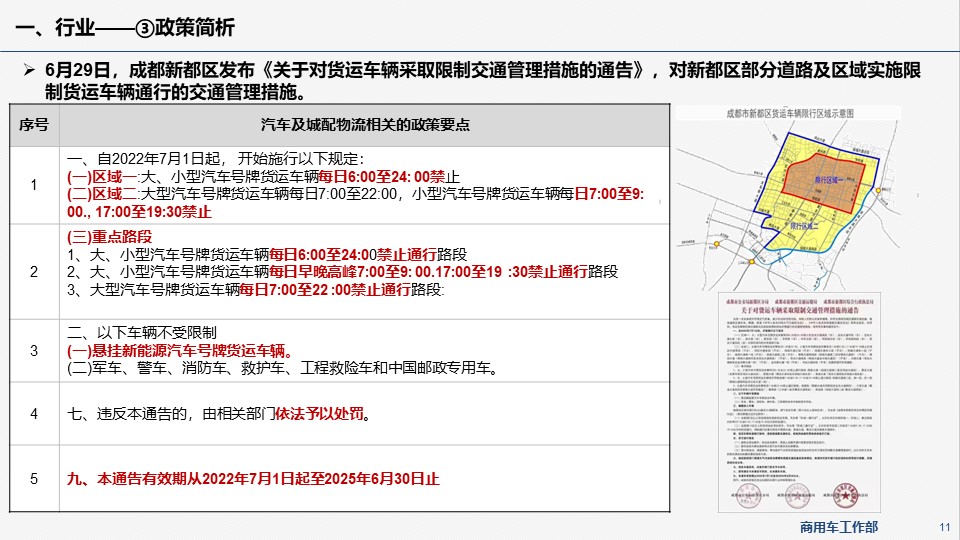Screen dimensions: 960x540
Task: Click the red star seal on the notice
Action: (x=846, y=495)
